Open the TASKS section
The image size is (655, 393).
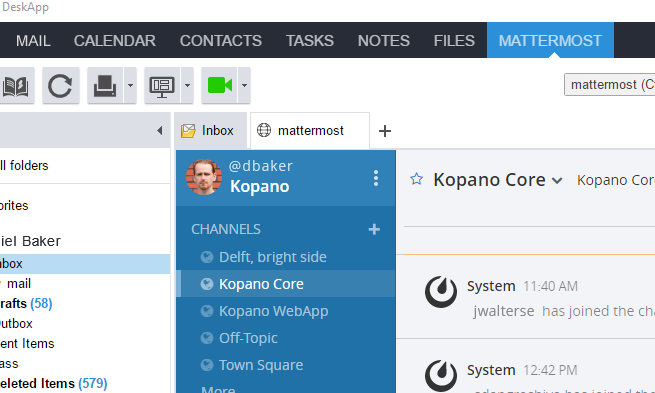click(x=310, y=41)
